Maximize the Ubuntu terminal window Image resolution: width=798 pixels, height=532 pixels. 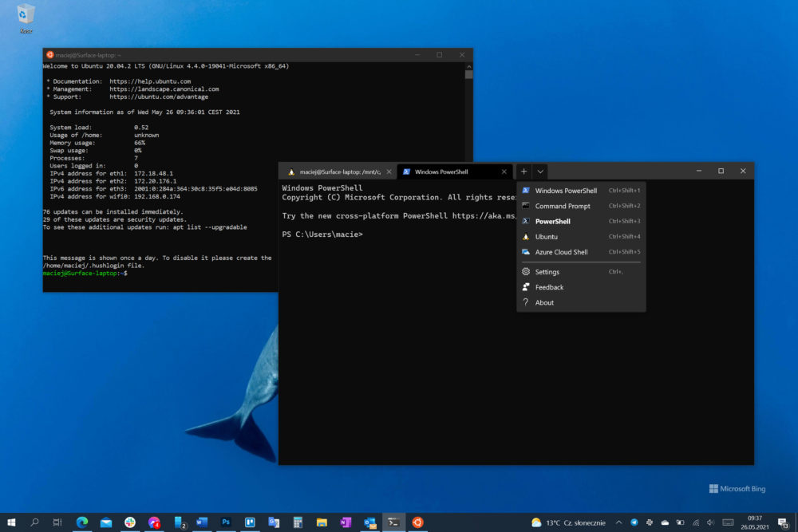(439, 55)
